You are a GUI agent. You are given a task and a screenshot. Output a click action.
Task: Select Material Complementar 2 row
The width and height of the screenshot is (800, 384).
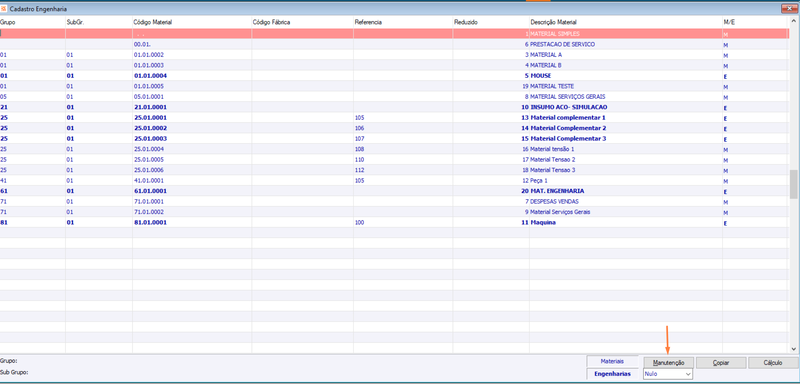click(394, 128)
